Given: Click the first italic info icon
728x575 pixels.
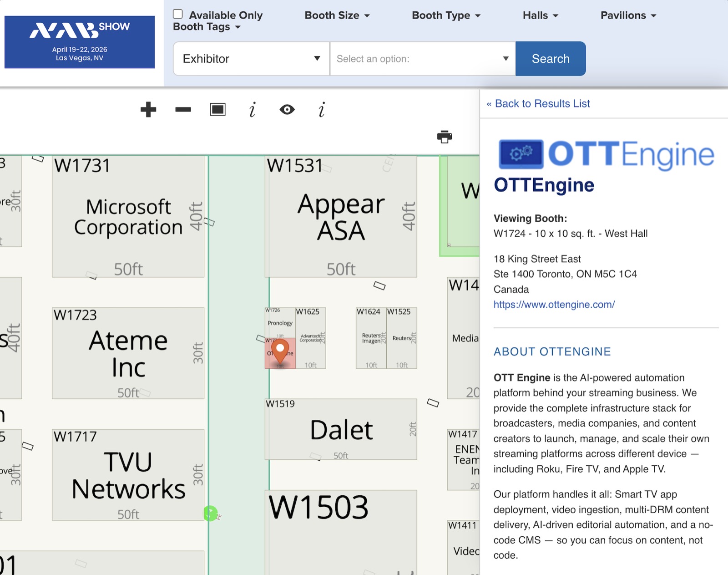Looking at the screenshot, I should pyautogui.click(x=253, y=110).
